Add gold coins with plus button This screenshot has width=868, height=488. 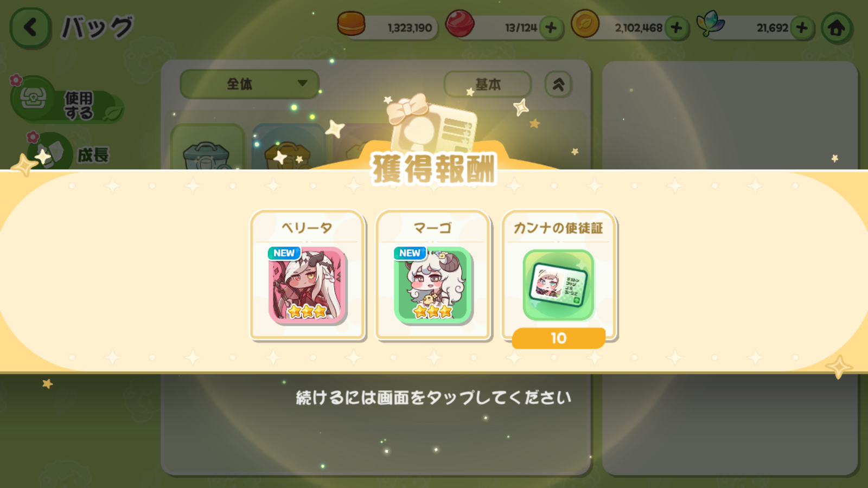(x=676, y=28)
